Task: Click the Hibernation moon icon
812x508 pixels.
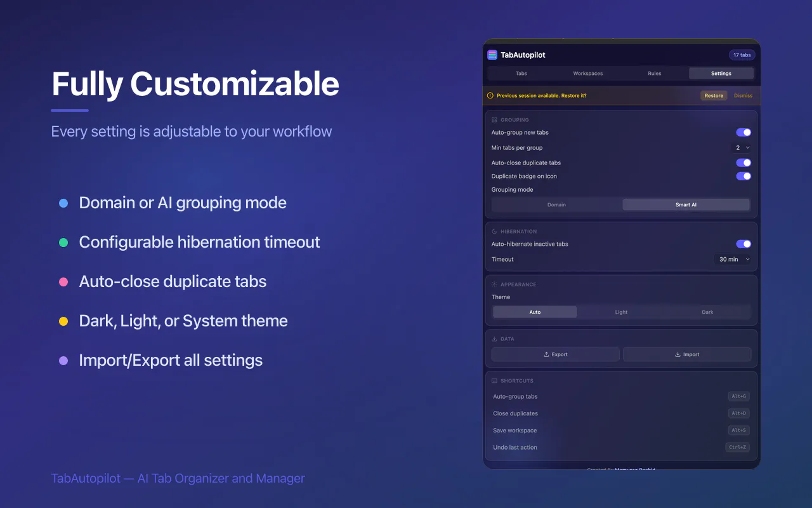Action: [x=494, y=231]
